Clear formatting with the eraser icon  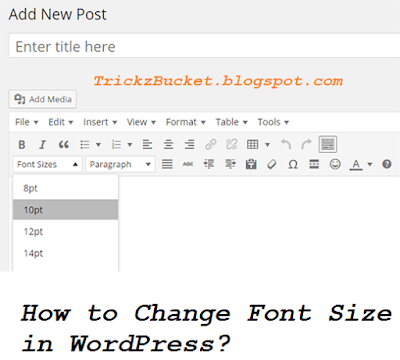tap(272, 164)
